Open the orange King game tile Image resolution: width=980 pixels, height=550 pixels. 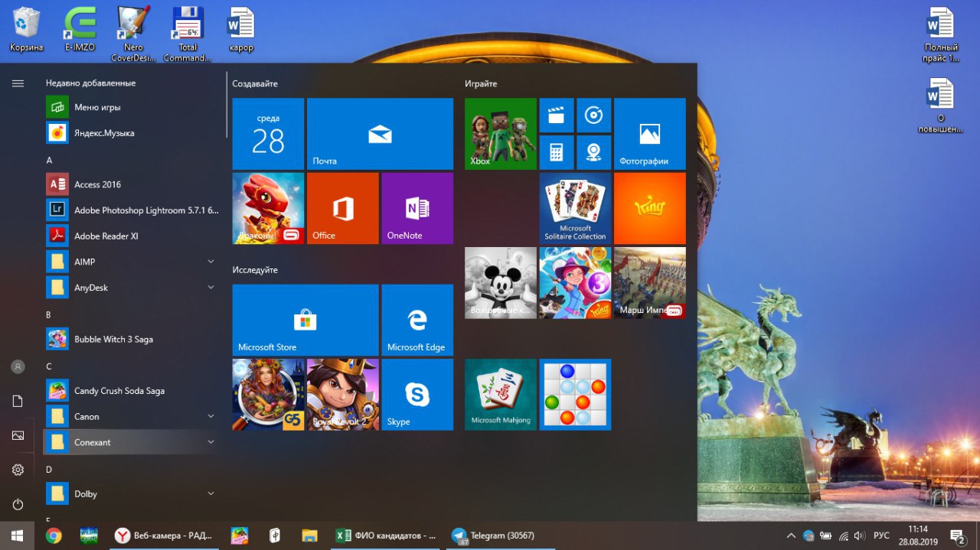(650, 208)
